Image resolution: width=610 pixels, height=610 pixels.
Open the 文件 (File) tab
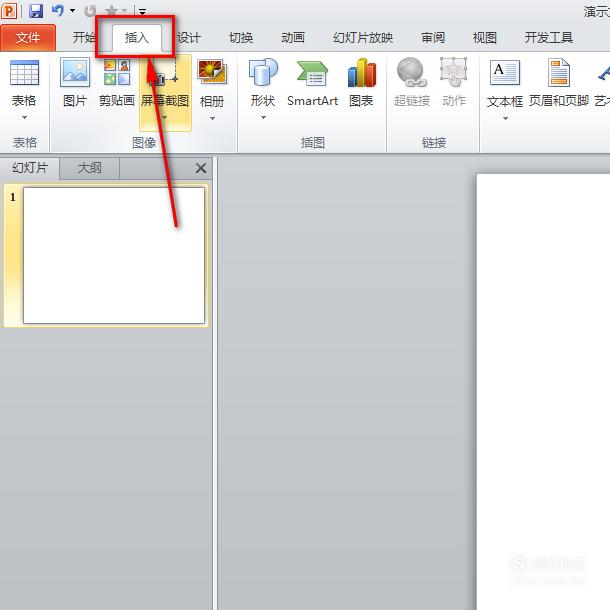click(28, 38)
